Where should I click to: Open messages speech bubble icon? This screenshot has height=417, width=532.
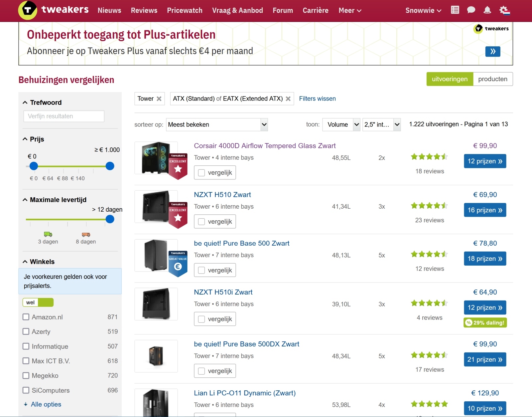[471, 10]
